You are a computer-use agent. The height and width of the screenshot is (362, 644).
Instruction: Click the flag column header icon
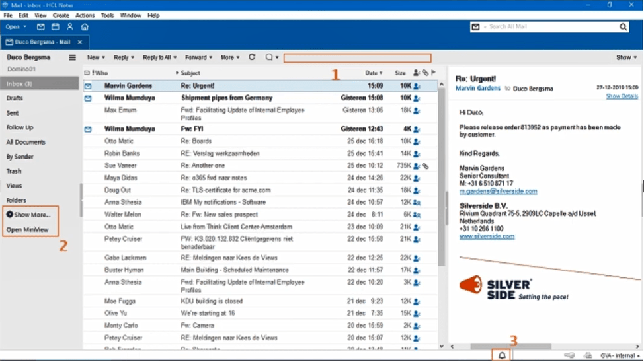coord(434,73)
